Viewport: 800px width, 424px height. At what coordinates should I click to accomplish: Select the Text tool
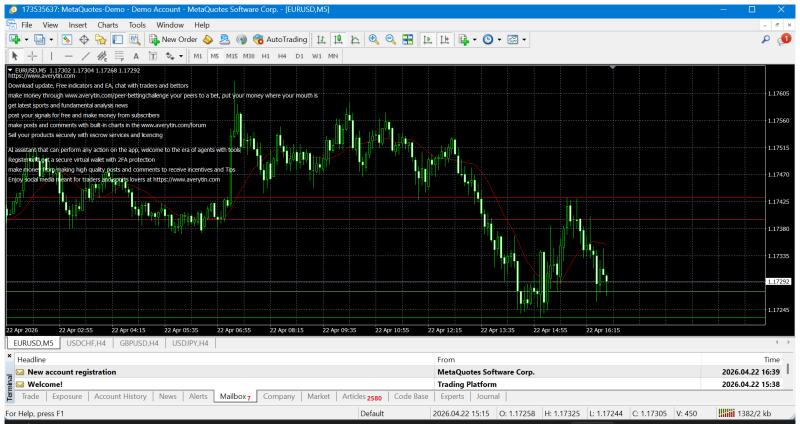coord(136,56)
